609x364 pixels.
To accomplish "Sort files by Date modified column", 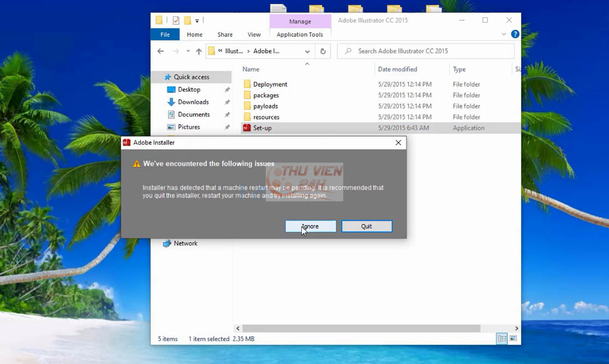I will point(398,69).
